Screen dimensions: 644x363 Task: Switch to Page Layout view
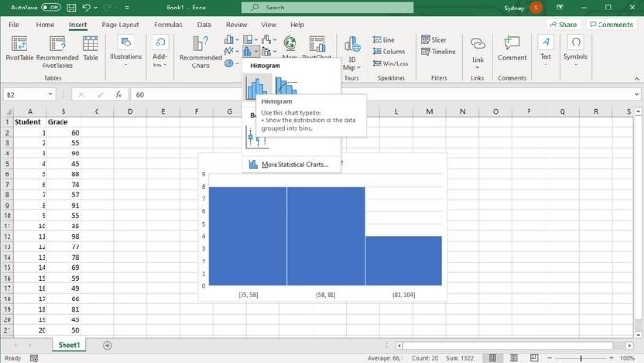click(x=513, y=358)
